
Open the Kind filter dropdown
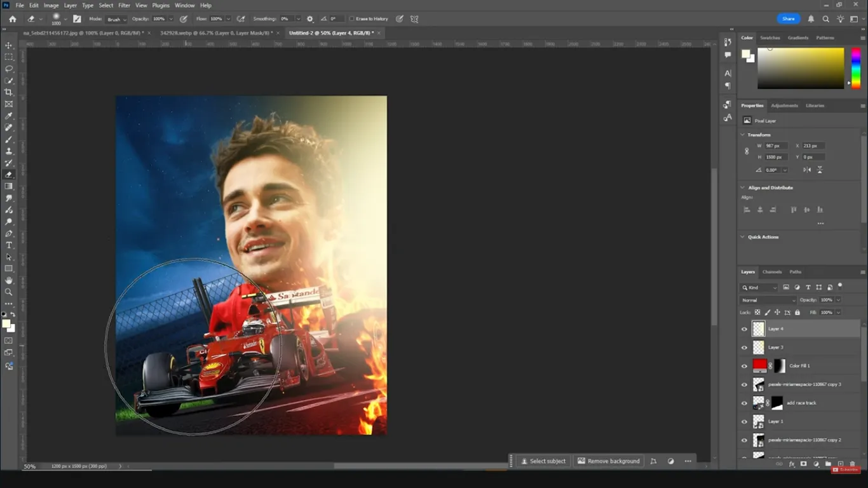tap(759, 288)
